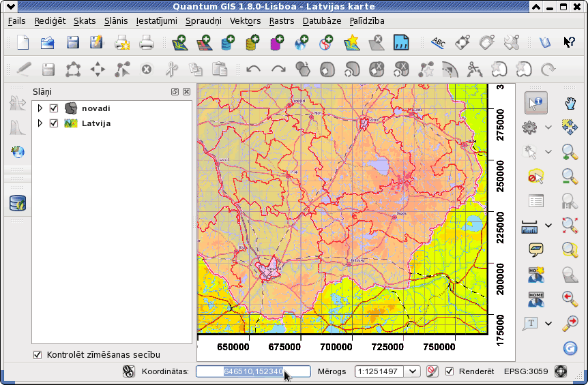The image size is (588, 385).
Task: Activate the Identify Features tool
Action: tap(535, 103)
